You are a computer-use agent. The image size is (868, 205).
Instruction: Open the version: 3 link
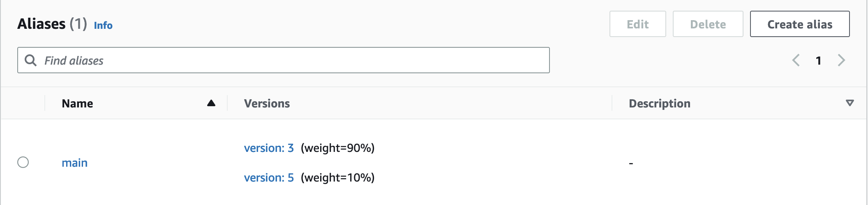[x=269, y=148]
